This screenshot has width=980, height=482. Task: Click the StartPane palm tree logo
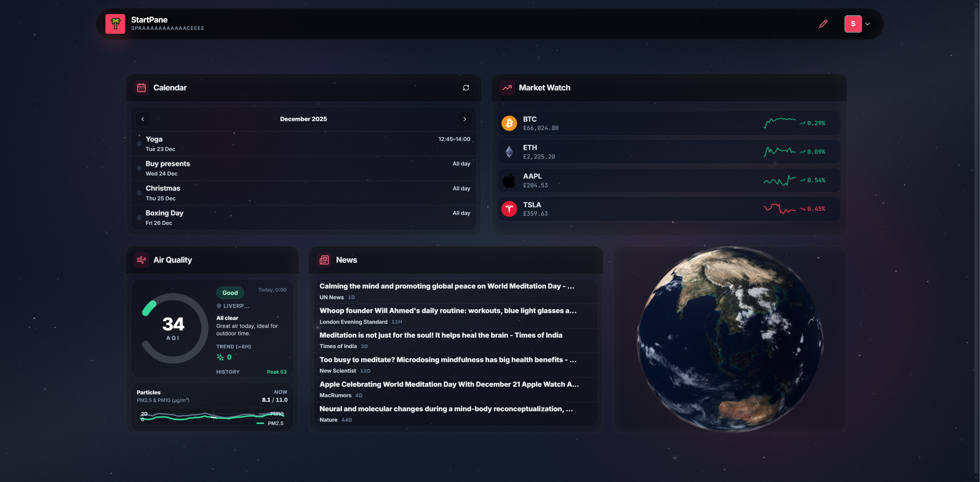pyautogui.click(x=115, y=24)
